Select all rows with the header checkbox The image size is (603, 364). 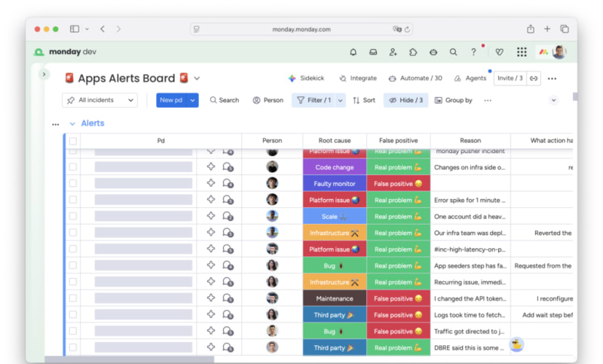pos(73,141)
